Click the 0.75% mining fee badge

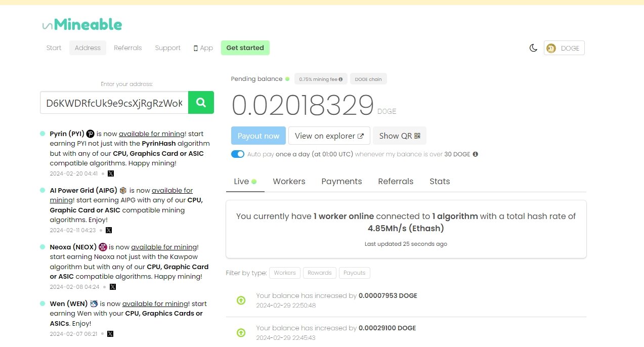(x=321, y=79)
